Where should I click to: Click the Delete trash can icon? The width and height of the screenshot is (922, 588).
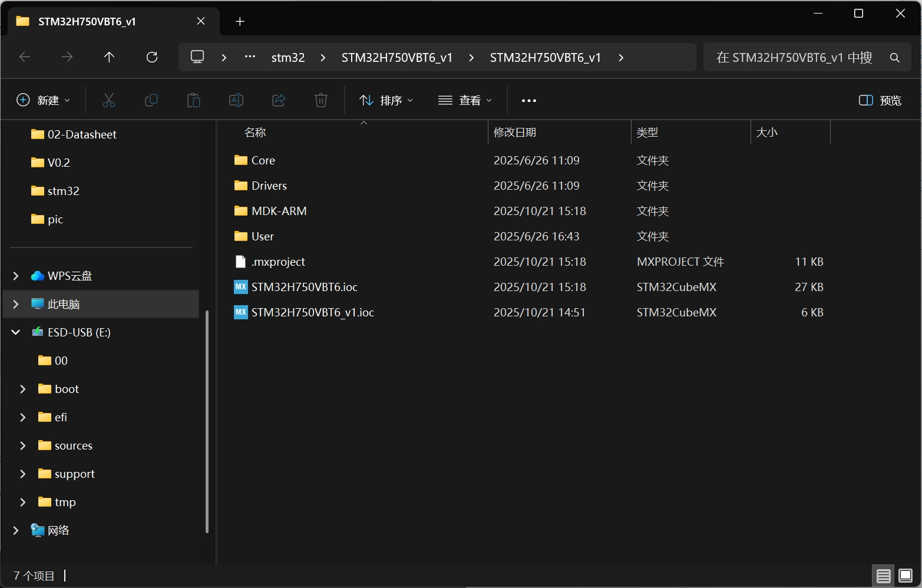(x=321, y=101)
